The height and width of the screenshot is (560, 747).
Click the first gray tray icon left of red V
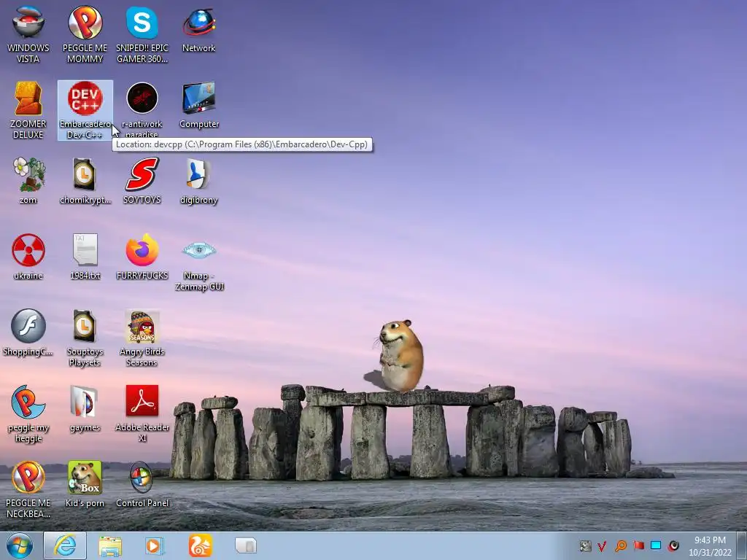coord(585,546)
